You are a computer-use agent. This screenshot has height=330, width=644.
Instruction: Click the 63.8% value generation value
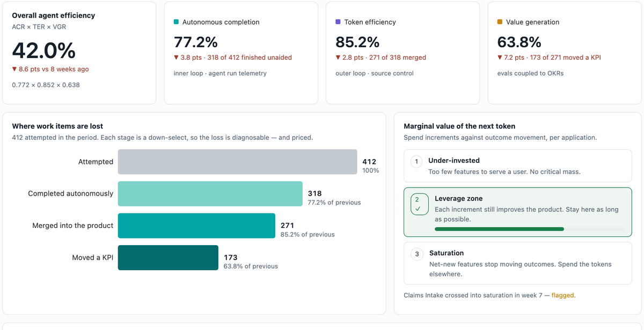click(x=519, y=42)
